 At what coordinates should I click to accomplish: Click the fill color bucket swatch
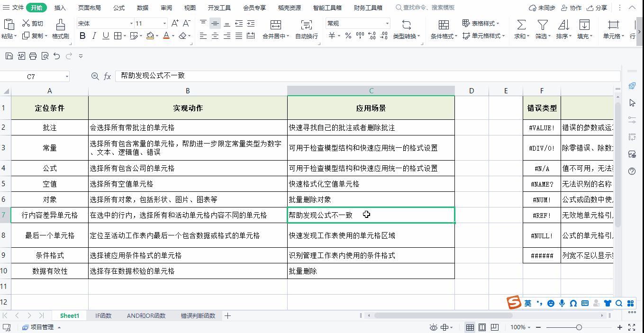[x=150, y=36]
